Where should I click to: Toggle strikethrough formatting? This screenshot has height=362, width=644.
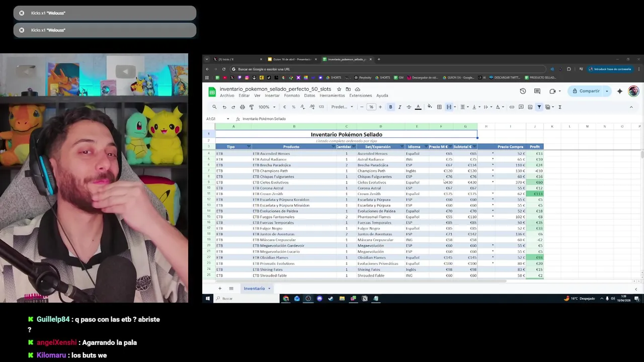409,107
